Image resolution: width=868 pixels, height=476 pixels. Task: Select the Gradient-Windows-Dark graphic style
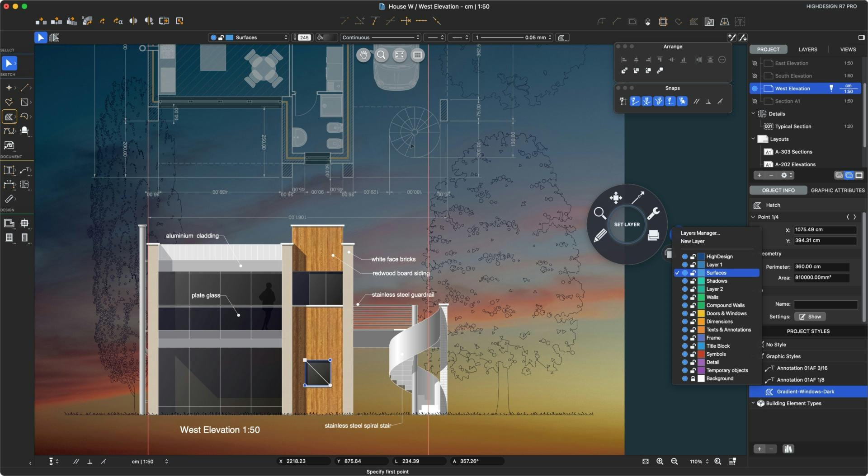pyautogui.click(x=806, y=392)
